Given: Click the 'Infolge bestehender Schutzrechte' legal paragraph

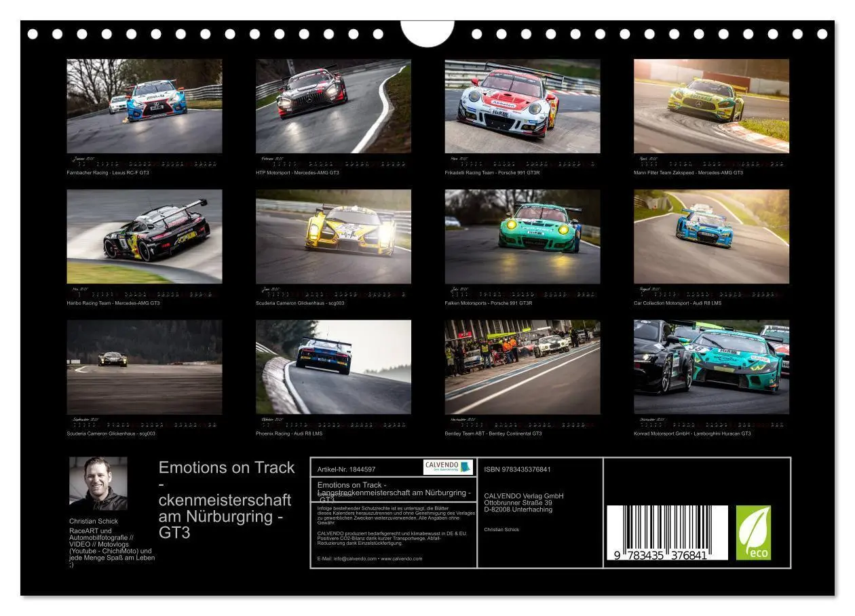Looking at the screenshot, I should click(396, 516).
